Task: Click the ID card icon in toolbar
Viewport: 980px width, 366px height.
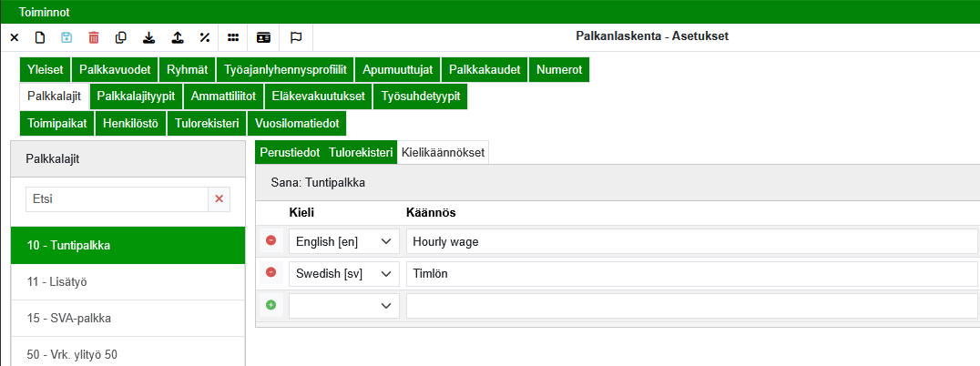Action: 263,37
